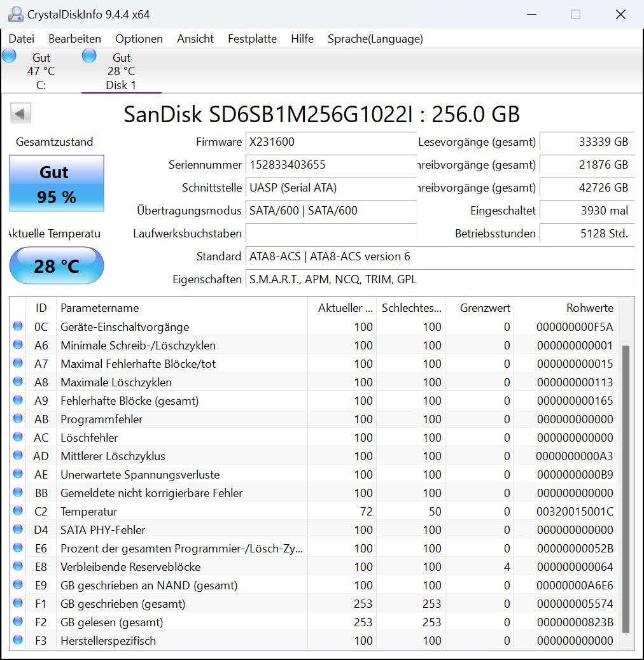
Task: Open the Optionen menu
Action: pos(139,39)
